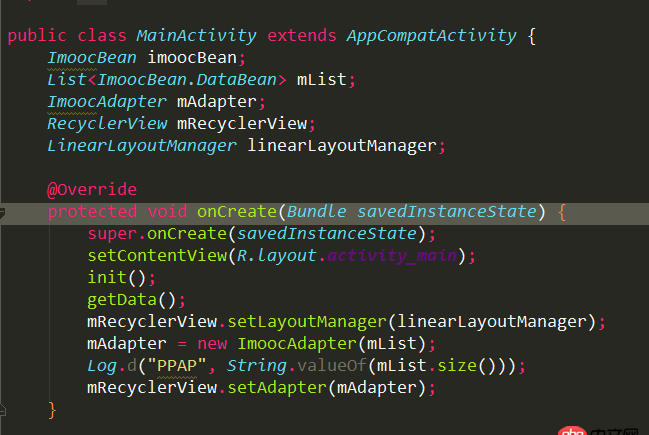Click the 'super' keyword
The height and width of the screenshot is (435, 649).
click(x=112, y=234)
